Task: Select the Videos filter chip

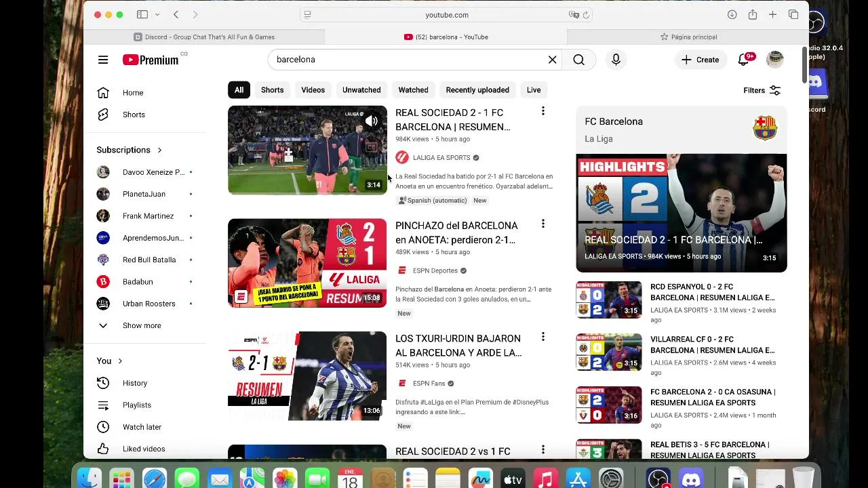Action: (x=313, y=89)
